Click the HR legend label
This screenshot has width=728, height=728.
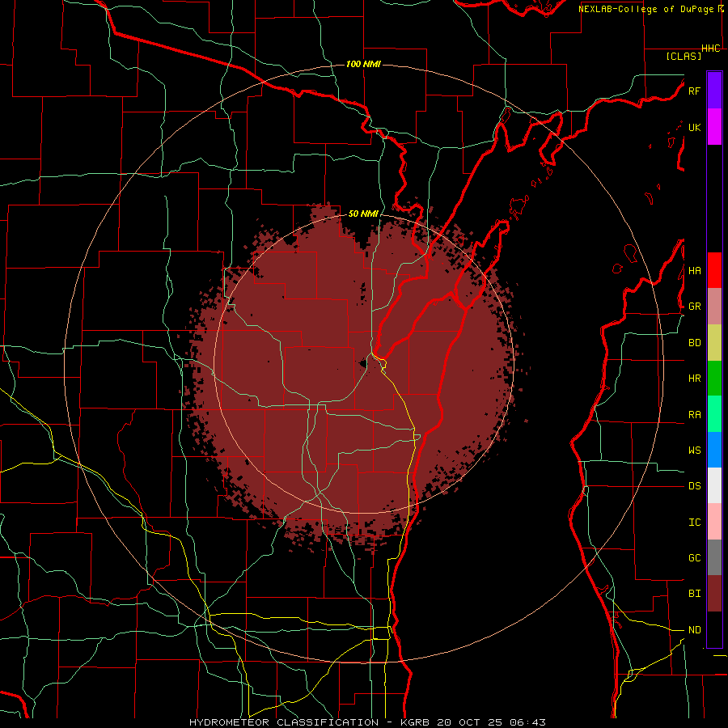(694, 379)
